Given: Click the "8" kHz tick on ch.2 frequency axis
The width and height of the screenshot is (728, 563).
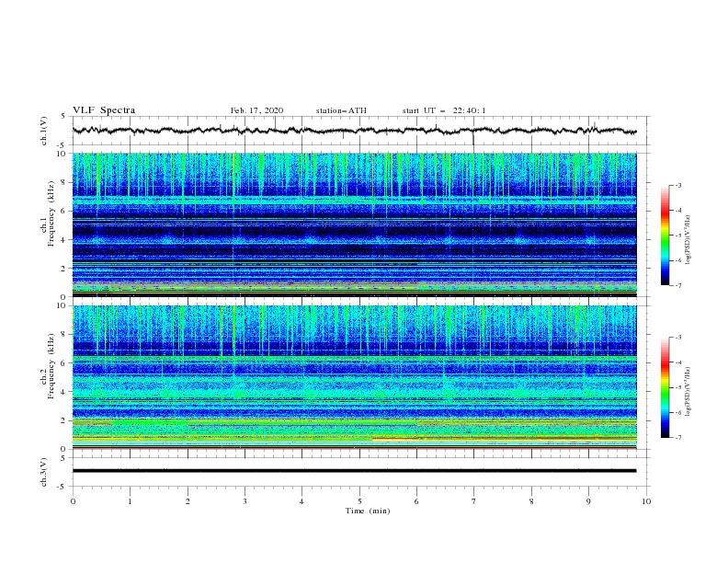Looking at the screenshot, I should (x=64, y=335).
